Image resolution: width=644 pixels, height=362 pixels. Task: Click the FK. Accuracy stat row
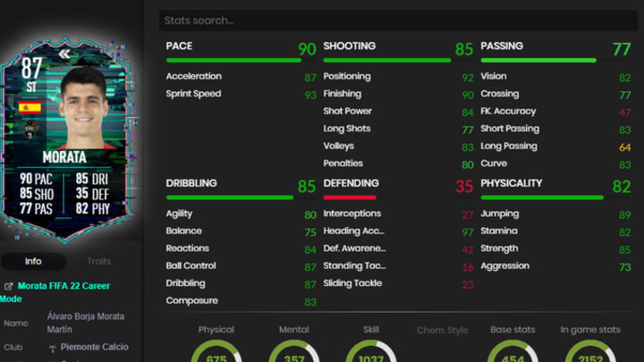click(555, 112)
